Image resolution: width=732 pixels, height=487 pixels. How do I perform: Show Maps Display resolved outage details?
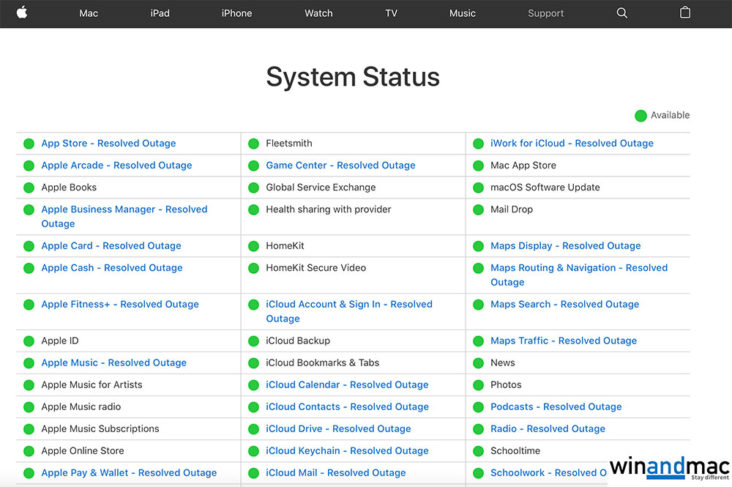565,246
